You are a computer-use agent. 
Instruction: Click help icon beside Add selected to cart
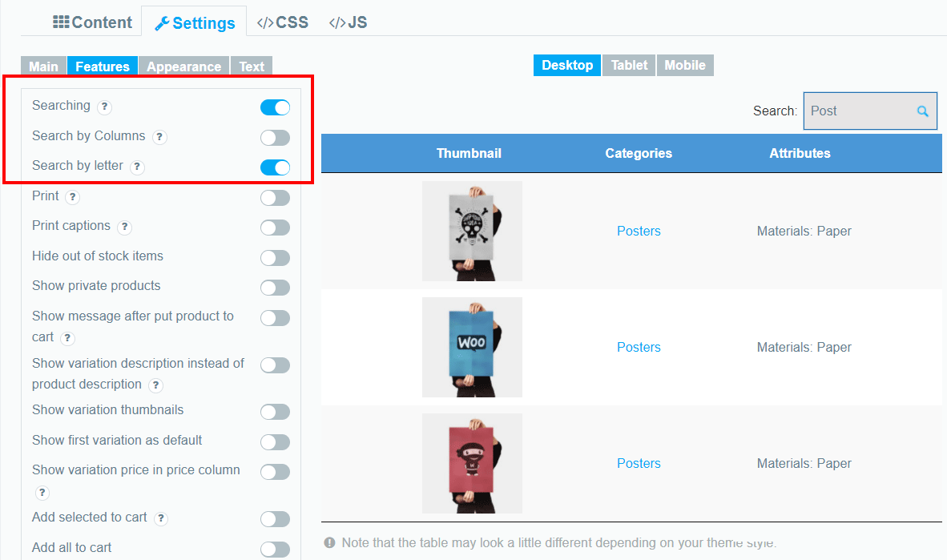click(161, 518)
